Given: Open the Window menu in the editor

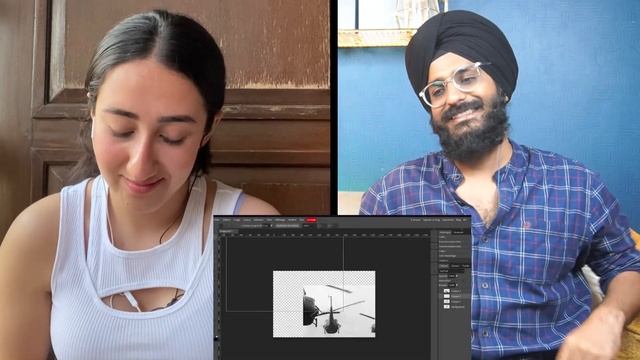Looking at the screenshot, I should coord(292,220).
